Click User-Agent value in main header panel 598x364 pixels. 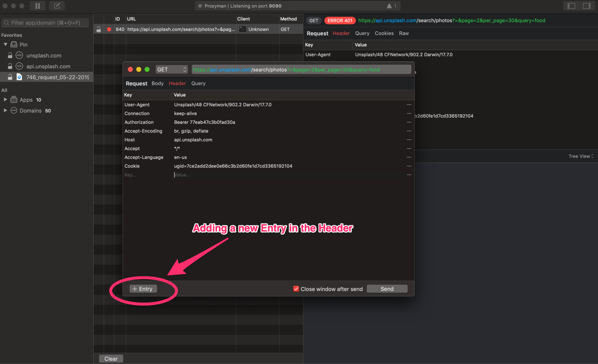coord(404,55)
